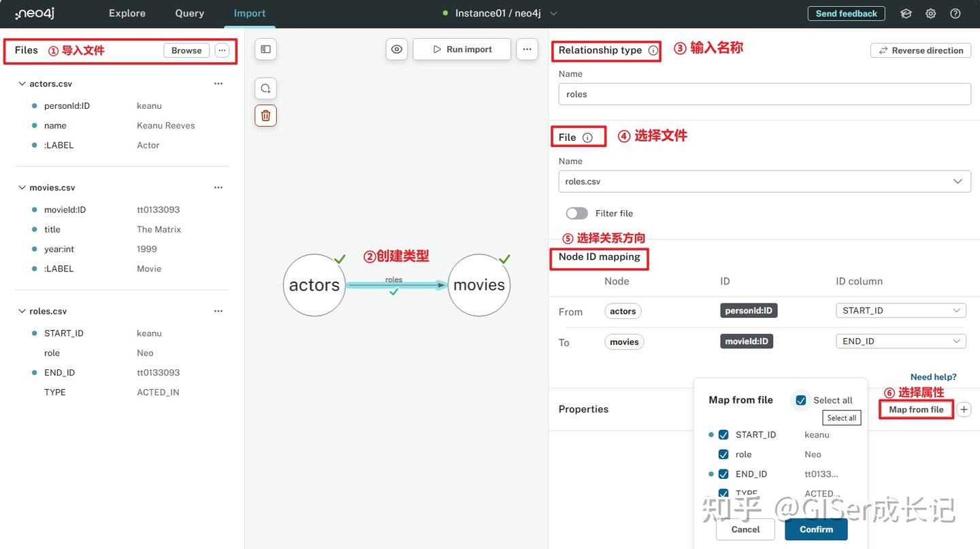The image size is (980, 549).
Task: Click the info icon next to Relationship type
Action: (653, 50)
